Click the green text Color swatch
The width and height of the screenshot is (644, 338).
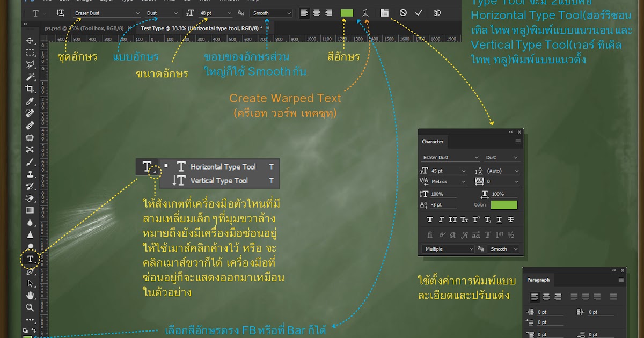tap(503, 204)
